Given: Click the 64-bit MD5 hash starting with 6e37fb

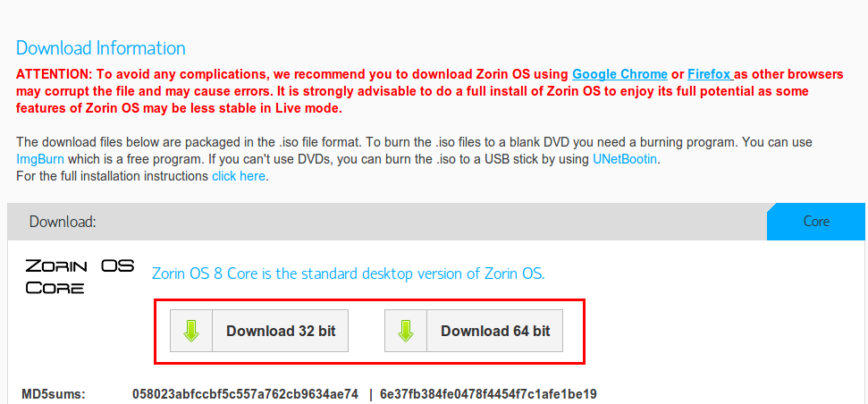Looking at the screenshot, I should pyautogui.click(x=488, y=394).
